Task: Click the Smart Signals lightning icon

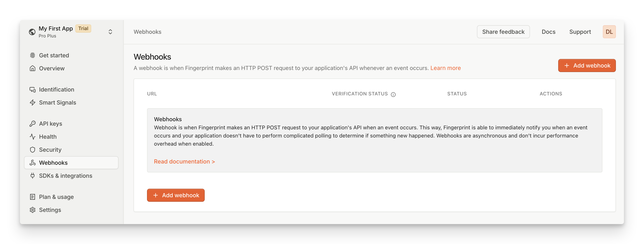Action: [x=32, y=102]
